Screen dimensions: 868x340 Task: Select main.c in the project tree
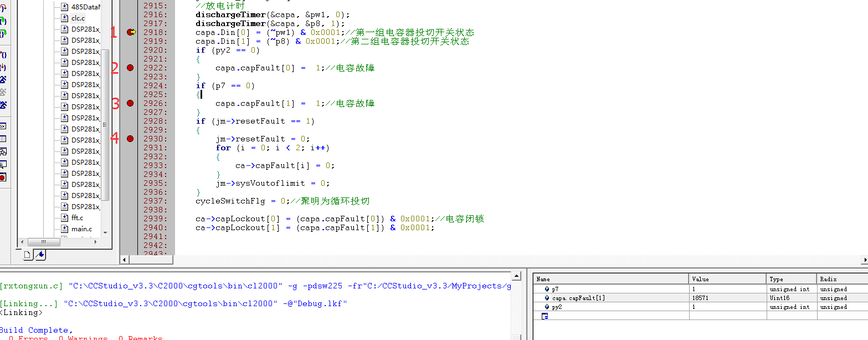pos(81,229)
